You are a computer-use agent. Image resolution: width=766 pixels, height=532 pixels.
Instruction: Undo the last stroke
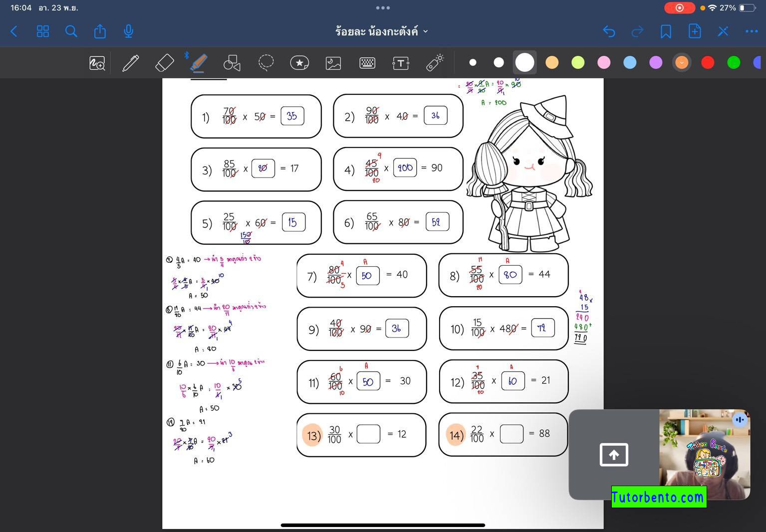(609, 31)
